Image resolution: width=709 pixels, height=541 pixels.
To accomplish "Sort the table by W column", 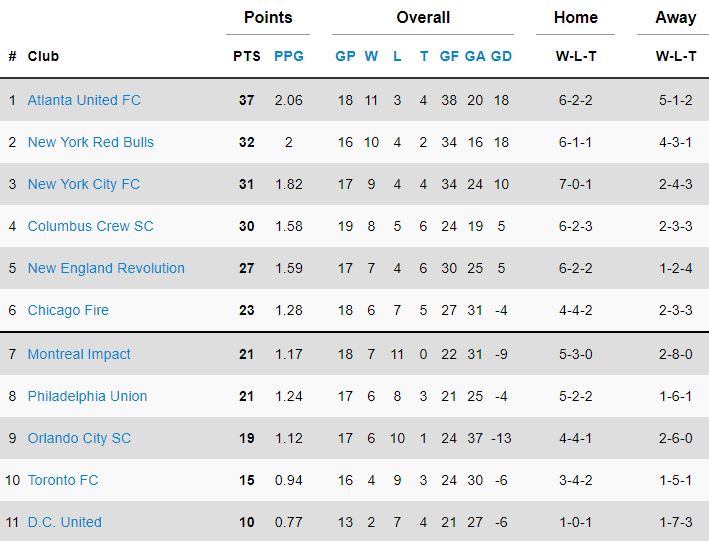I will click(371, 56).
